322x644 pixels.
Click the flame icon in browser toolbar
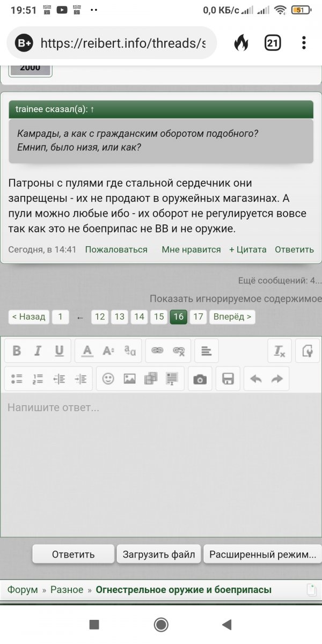[x=241, y=43]
